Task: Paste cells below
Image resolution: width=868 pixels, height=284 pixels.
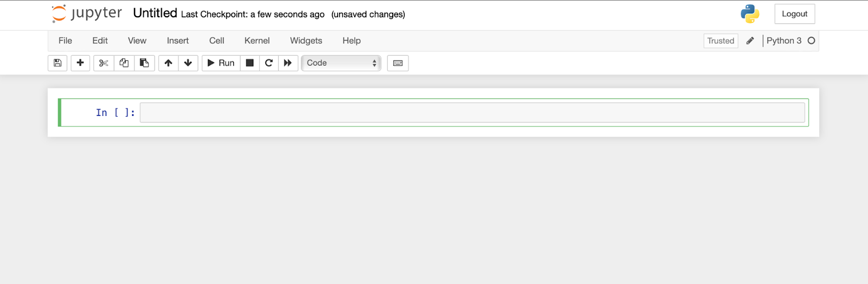Action: coord(144,63)
